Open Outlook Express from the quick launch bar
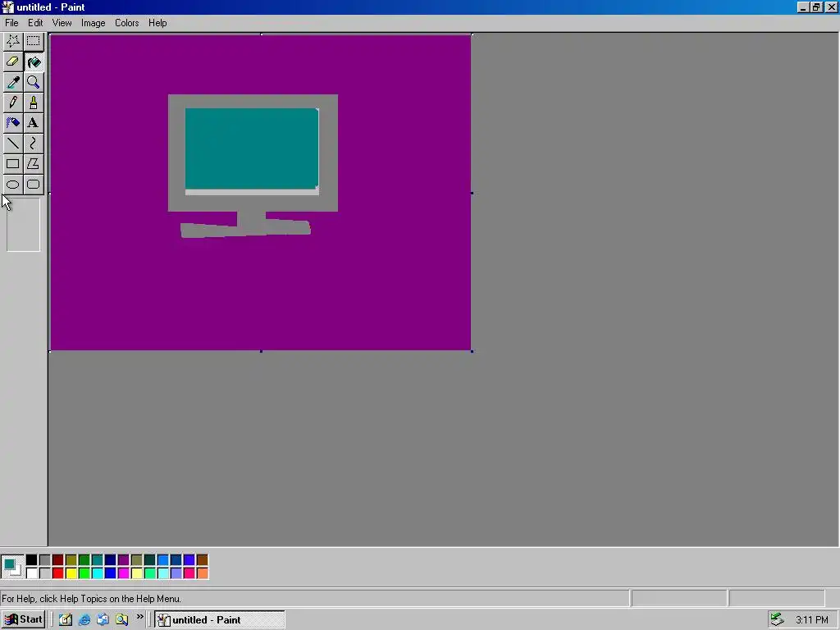Screen dimensions: 840x630 pos(103,620)
